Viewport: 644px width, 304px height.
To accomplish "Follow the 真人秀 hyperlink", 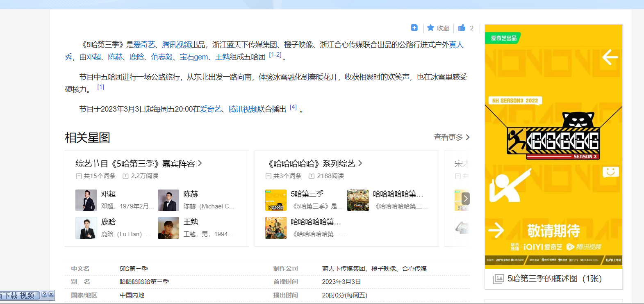I will [456, 45].
